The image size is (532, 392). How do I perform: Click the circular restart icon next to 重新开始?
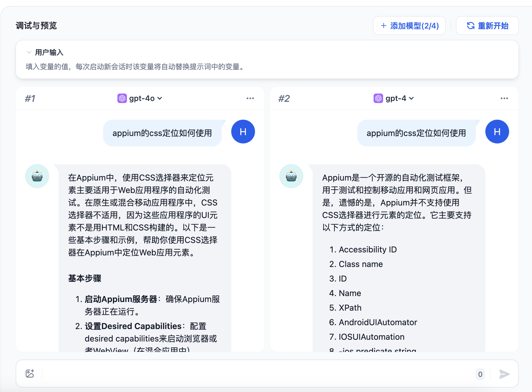(470, 26)
